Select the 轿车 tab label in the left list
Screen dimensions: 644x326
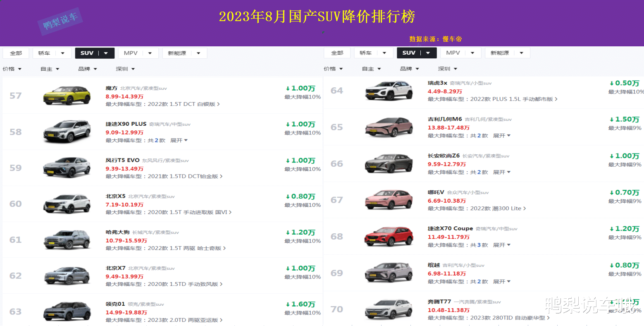44,53
